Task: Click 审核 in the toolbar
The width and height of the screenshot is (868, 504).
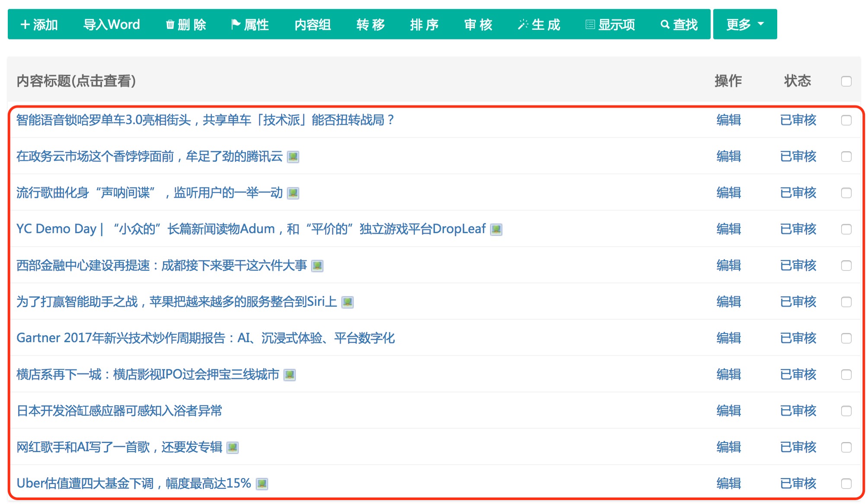Action: [478, 25]
